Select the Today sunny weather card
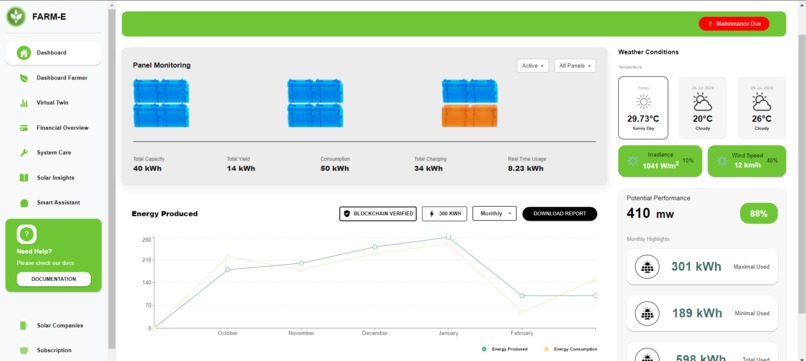 pos(643,108)
